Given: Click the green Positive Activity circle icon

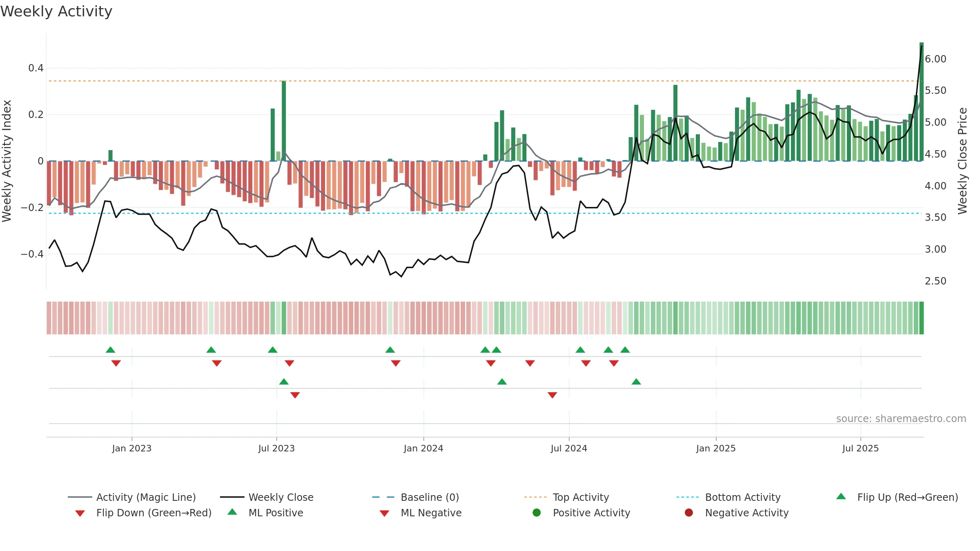Looking at the screenshot, I should pyautogui.click(x=537, y=513).
